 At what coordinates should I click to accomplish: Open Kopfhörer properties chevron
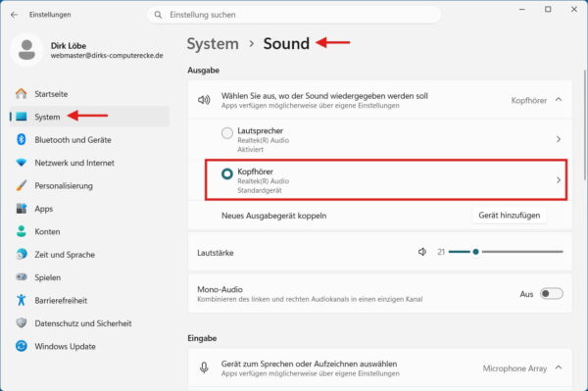pyautogui.click(x=559, y=180)
